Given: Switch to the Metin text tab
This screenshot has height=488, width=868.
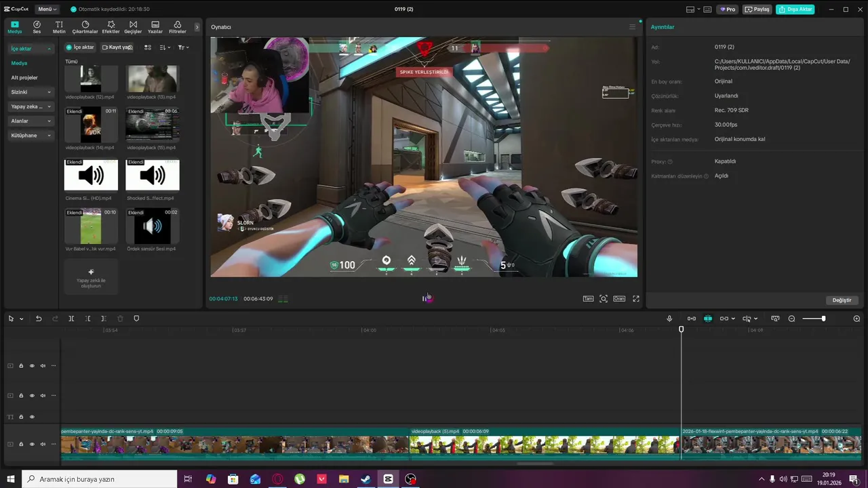Looking at the screenshot, I should [x=59, y=27].
